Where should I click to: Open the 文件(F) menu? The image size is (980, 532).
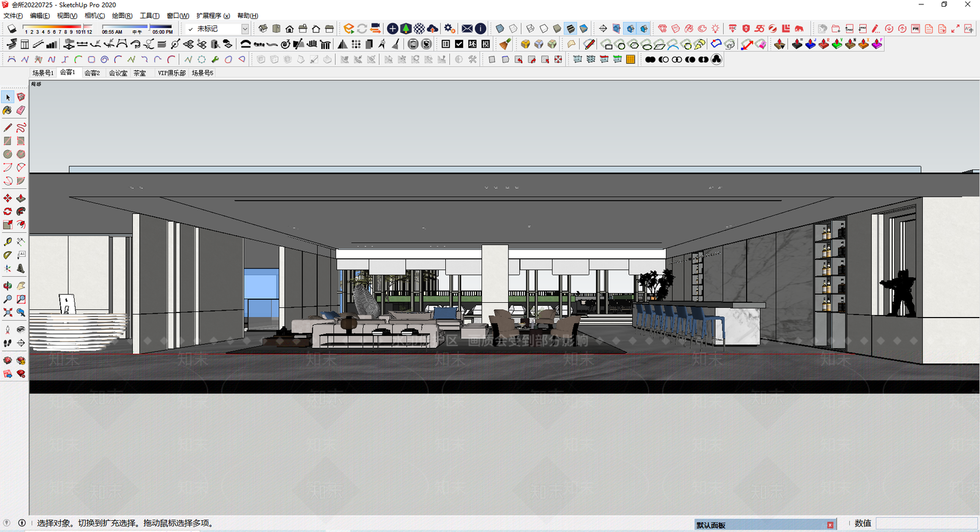click(13, 16)
